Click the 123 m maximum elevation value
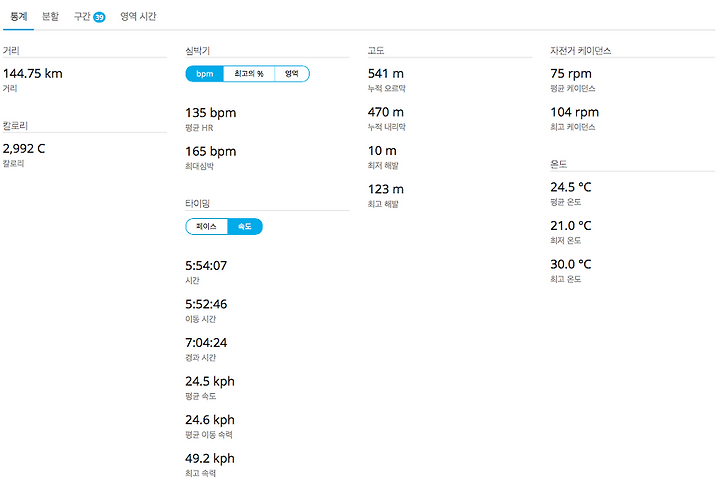This screenshot has height=493, width=720. 386,190
